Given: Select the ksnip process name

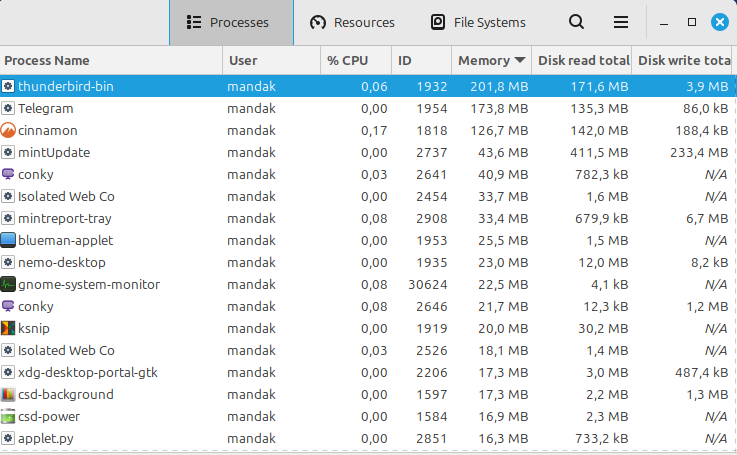Looking at the screenshot, I should coord(34,329).
